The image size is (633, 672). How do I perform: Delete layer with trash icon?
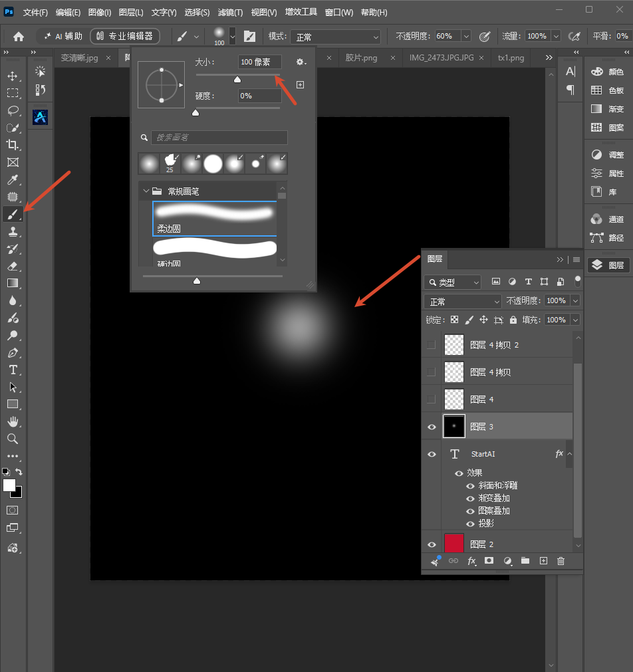click(x=561, y=561)
